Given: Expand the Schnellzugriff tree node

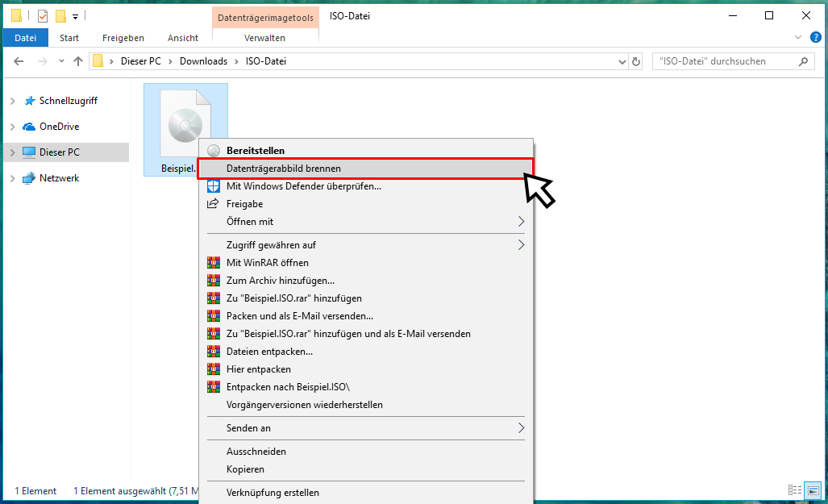Looking at the screenshot, I should [x=13, y=101].
